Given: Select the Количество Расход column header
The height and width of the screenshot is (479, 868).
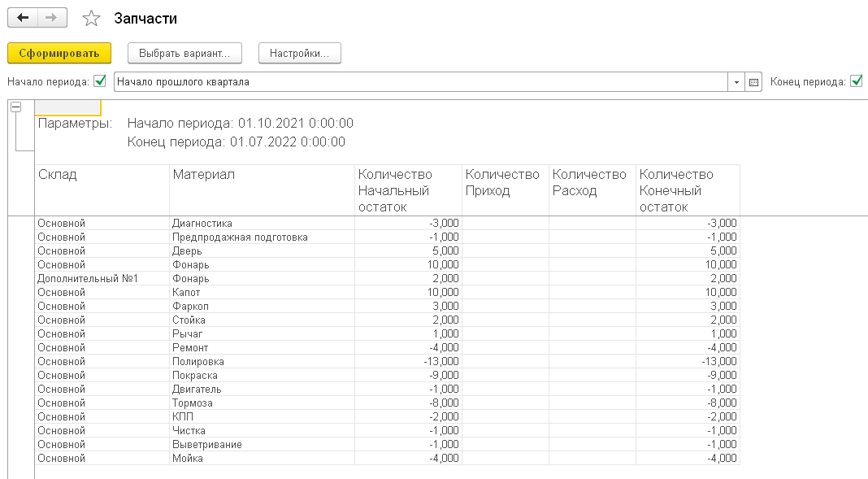Looking at the screenshot, I should tap(592, 190).
